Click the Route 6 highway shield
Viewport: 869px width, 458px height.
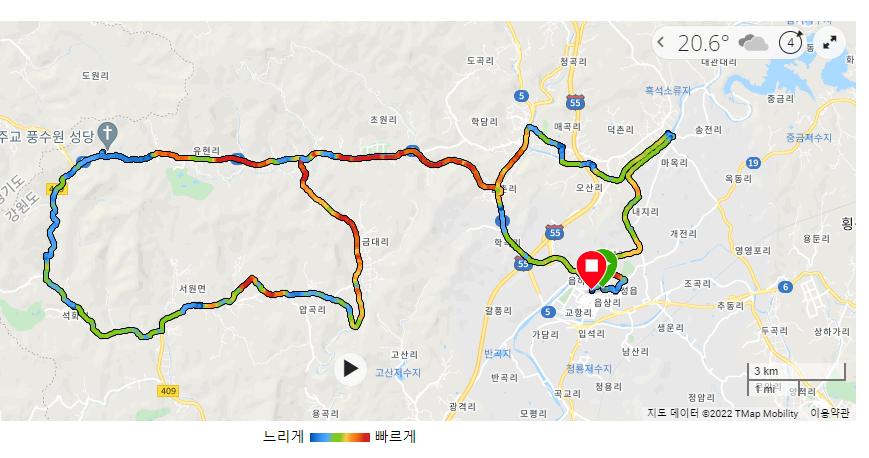[x=785, y=287]
